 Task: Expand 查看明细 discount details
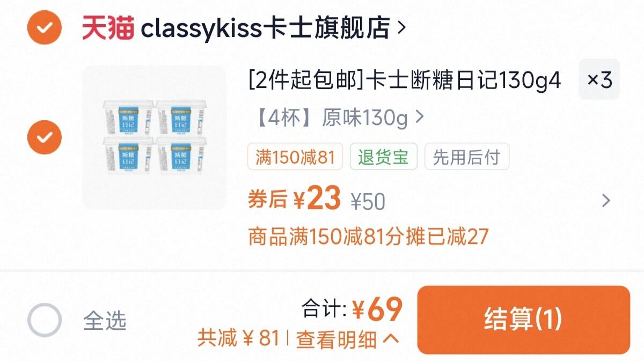(x=347, y=339)
